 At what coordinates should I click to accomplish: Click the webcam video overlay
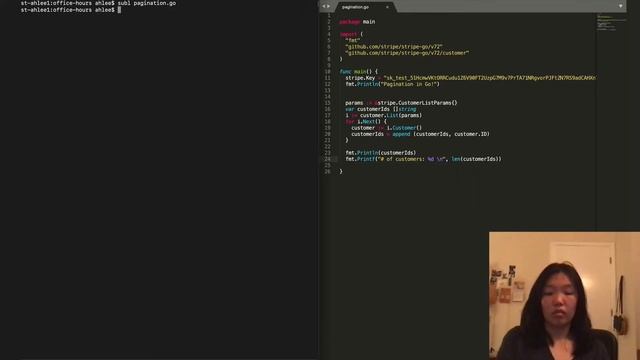(564, 296)
